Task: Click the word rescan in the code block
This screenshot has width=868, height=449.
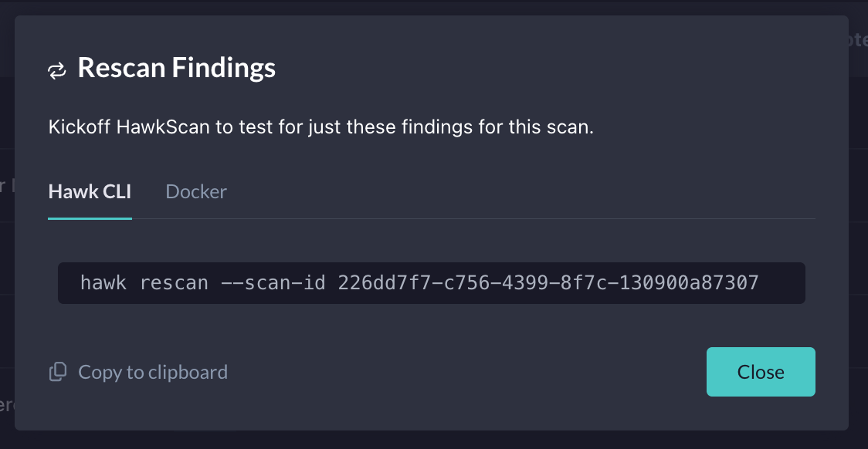Action: 174,283
